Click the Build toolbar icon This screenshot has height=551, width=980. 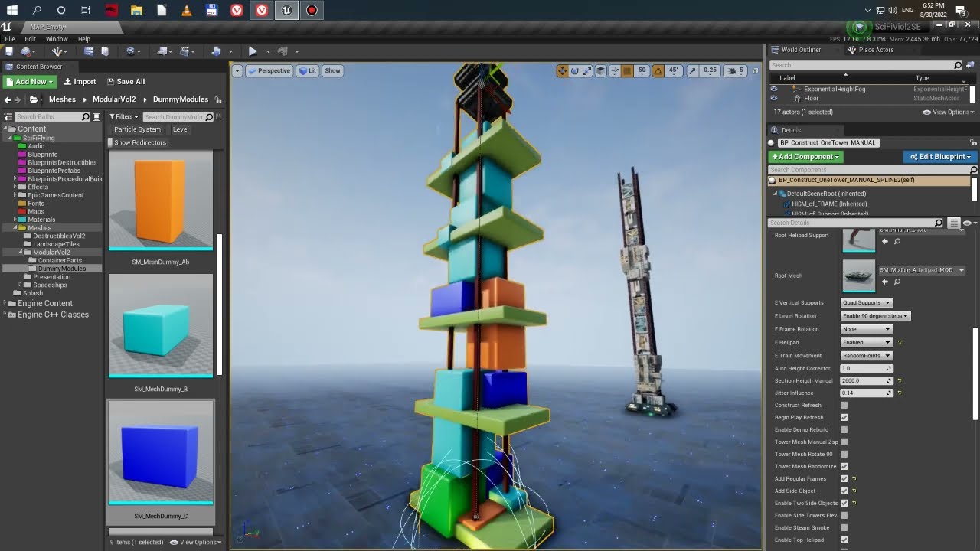(x=216, y=51)
